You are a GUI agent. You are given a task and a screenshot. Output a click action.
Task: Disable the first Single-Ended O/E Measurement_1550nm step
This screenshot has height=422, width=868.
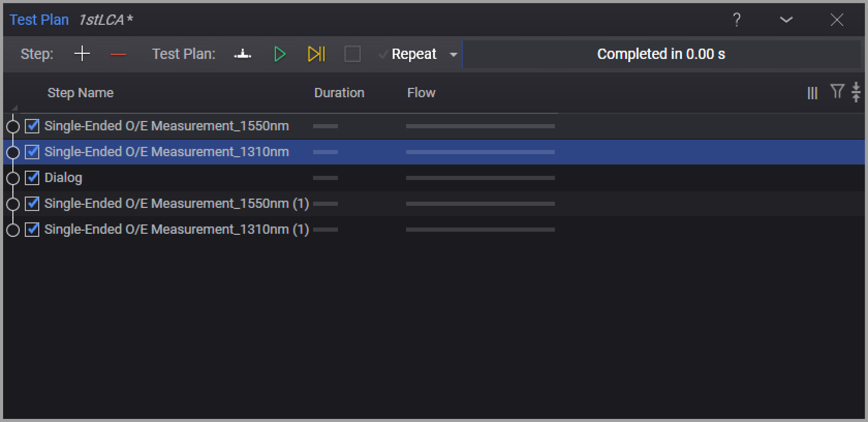33,126
